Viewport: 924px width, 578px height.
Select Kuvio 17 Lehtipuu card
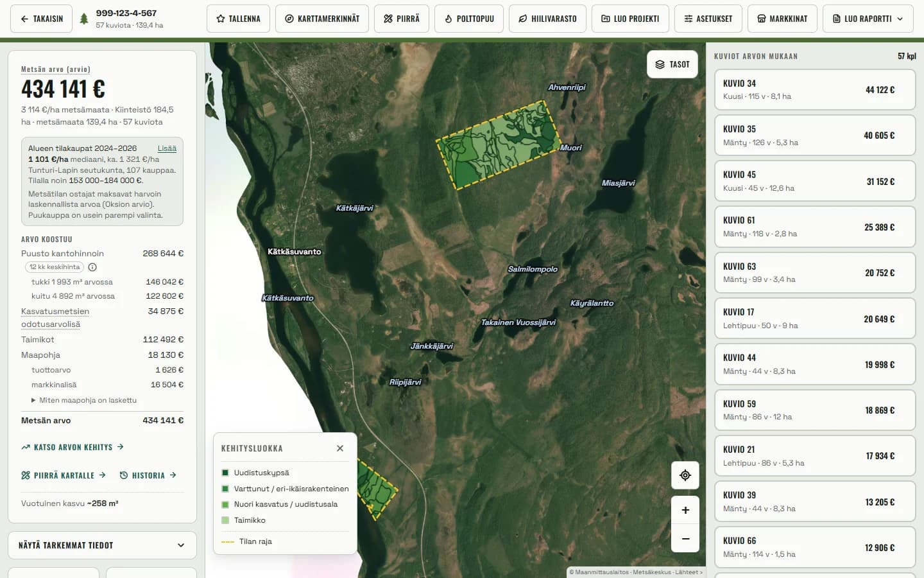(x=815, y=319)
